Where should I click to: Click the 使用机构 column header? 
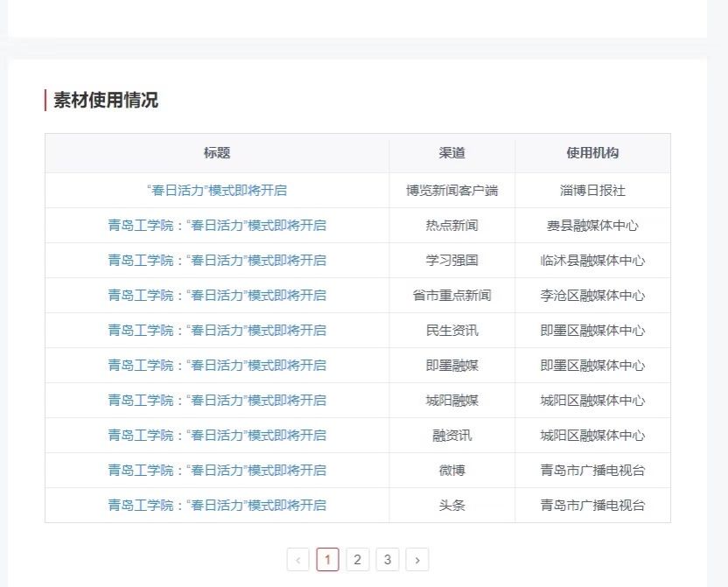[x=592, y=153]
